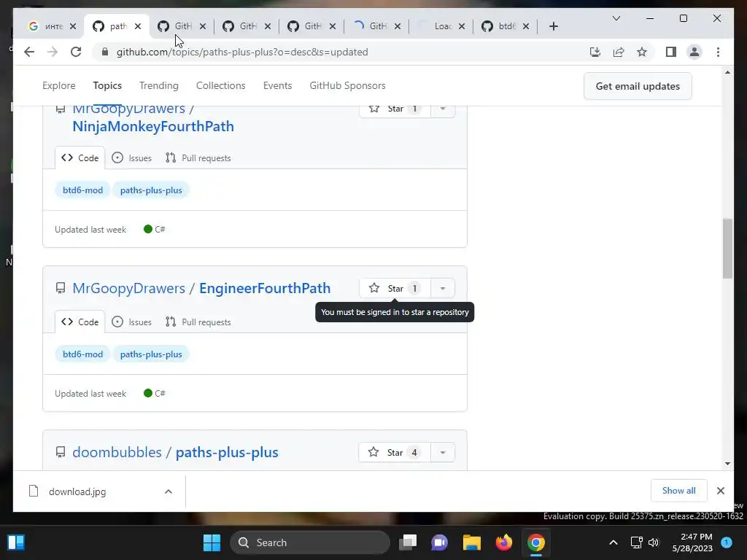
Task: Open Code tab of NinjaMonkeyFourthPath
Action: [80, 158]
